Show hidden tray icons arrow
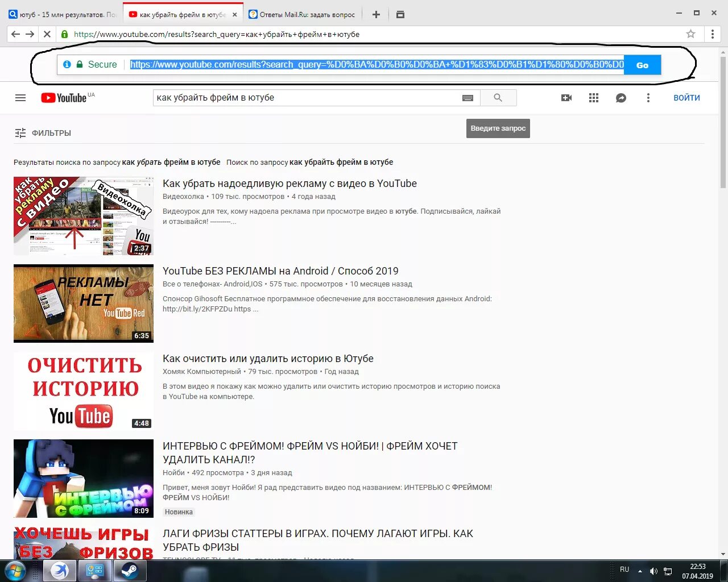The image size is (728, 582). [x=640, y=571]
